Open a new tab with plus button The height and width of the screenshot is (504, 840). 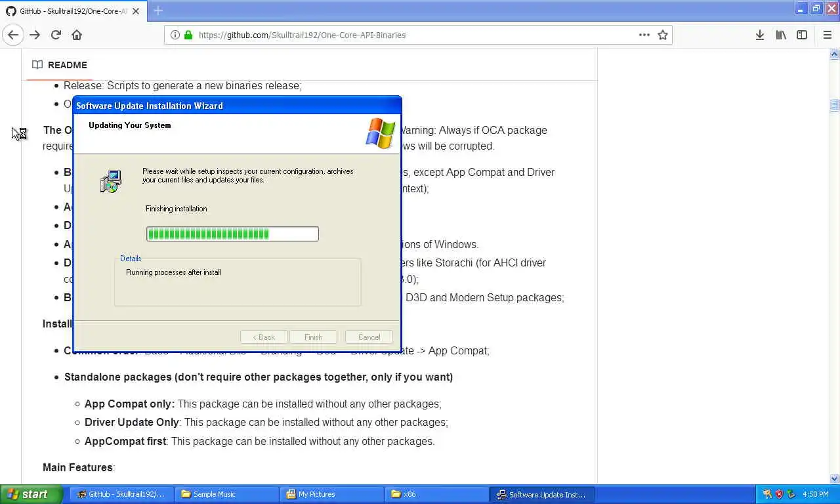tap(158, 10)
